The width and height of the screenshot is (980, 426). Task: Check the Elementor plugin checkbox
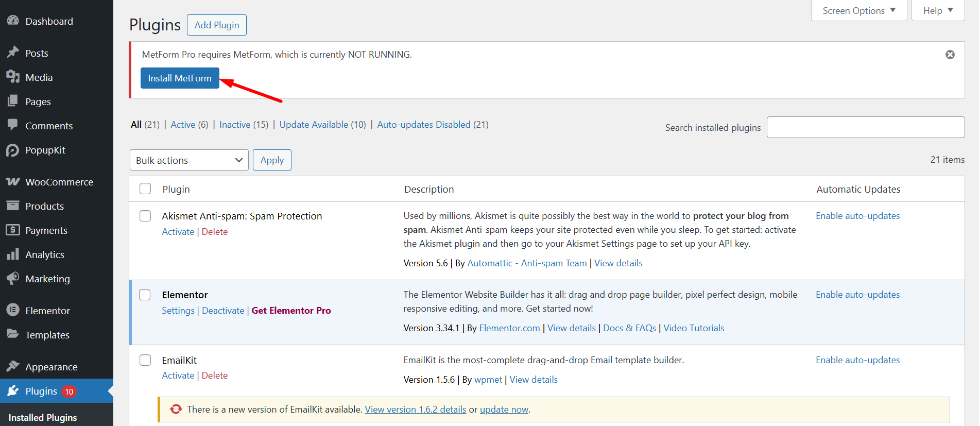[145, 294]
